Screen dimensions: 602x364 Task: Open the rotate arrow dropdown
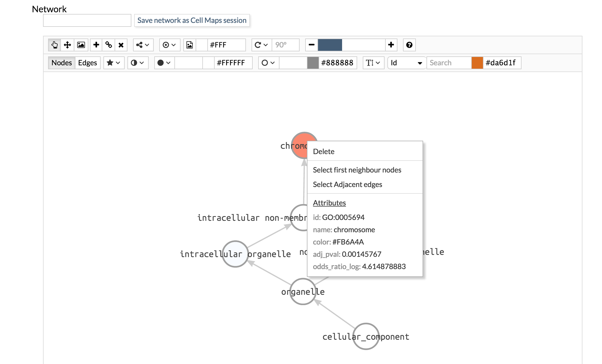[x=262, y=45]
